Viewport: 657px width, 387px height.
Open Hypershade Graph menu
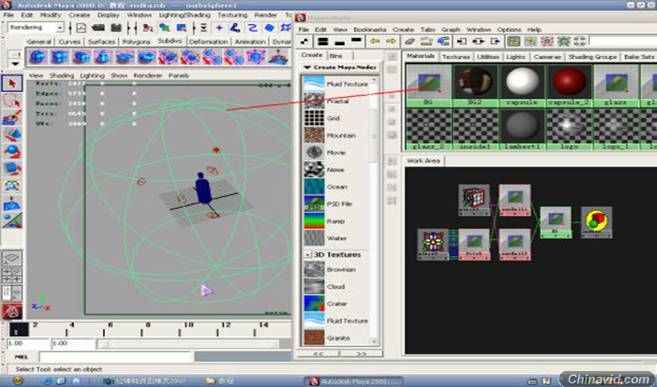[450, 30]
